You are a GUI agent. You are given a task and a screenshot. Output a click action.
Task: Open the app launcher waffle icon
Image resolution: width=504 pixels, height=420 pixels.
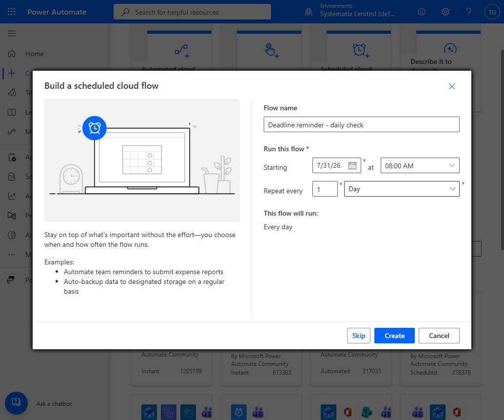click(12, 12)
